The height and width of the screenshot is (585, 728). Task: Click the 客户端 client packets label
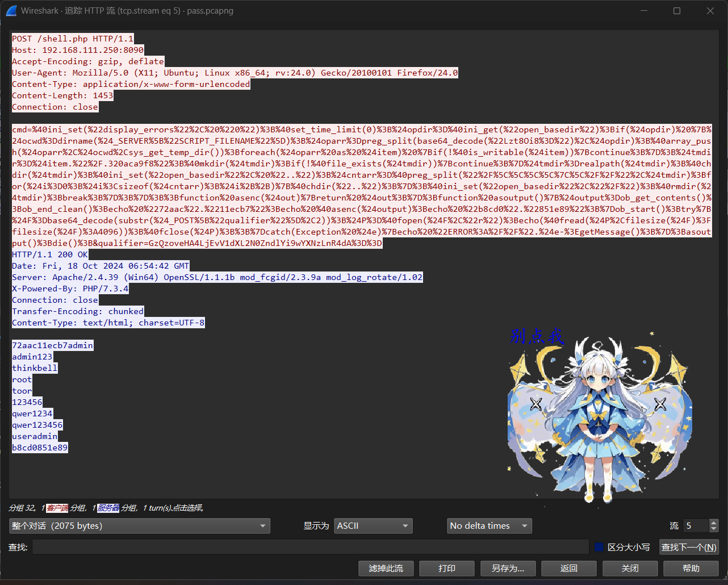[57, 508]
